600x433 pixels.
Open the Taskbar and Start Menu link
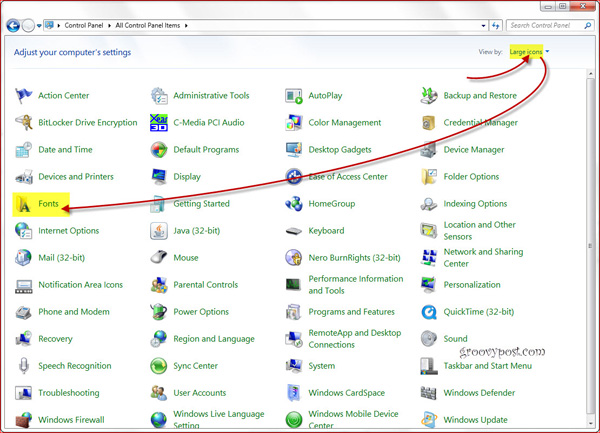(488, 366)
